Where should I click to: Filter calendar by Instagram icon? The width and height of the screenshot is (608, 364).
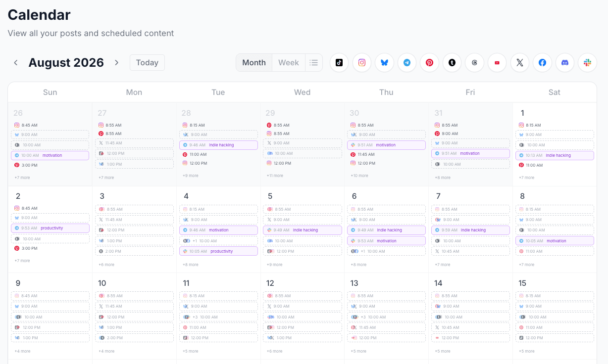click(362, 63)
